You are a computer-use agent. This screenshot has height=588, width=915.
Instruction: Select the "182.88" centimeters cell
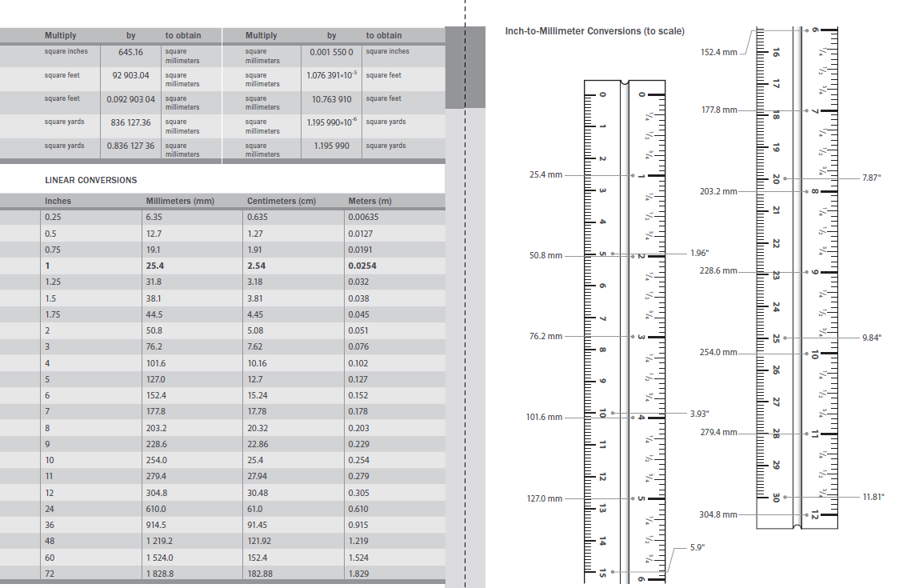click(x=260, y=574)
